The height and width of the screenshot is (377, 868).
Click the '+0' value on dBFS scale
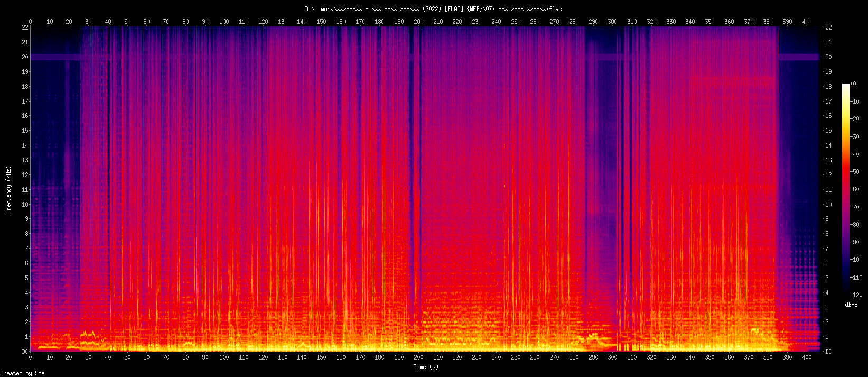pyautogui.click(x=853, y=84)
